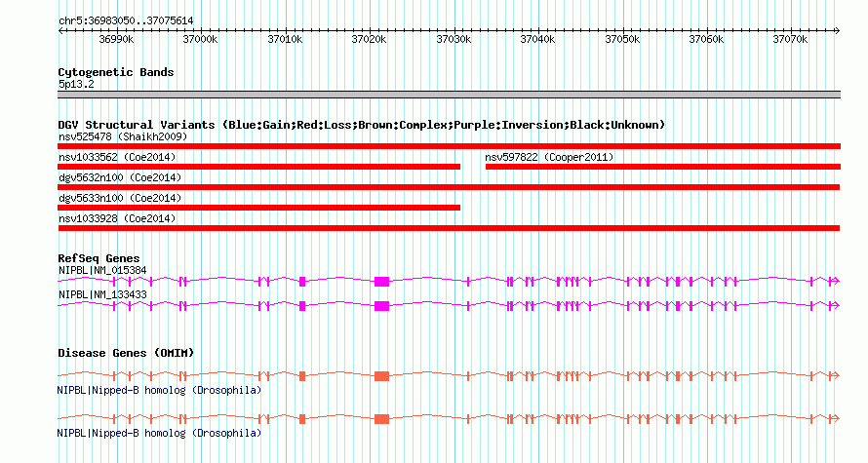The height and width of the screenshot is (463, 868).
Task: Open the first NIPBL|Nipped-B homolog link
Action: point(159,391)
